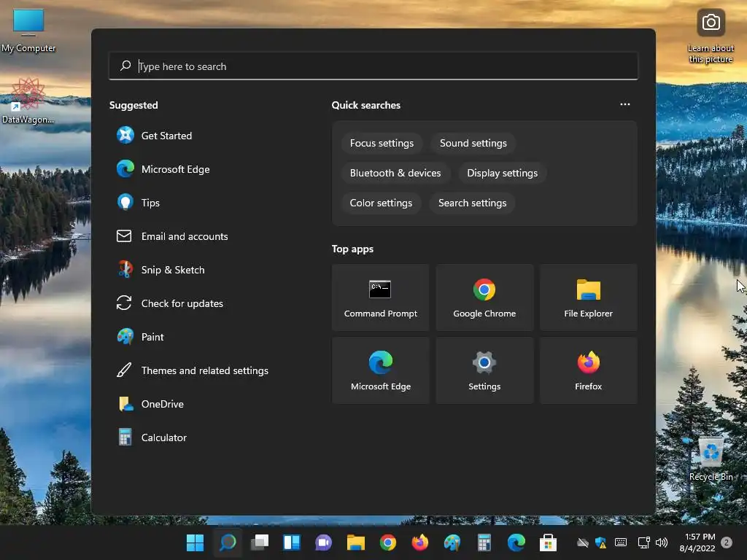This screenshot has height=560, width=747.
Task: Open Microsoft Store from taskbar
Action: (548, 542)
